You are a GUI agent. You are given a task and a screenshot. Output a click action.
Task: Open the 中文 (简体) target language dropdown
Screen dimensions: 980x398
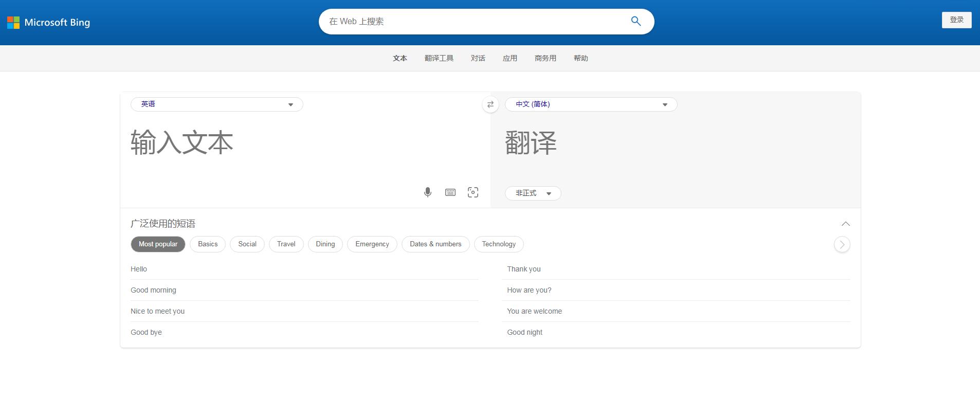point(591,104)
